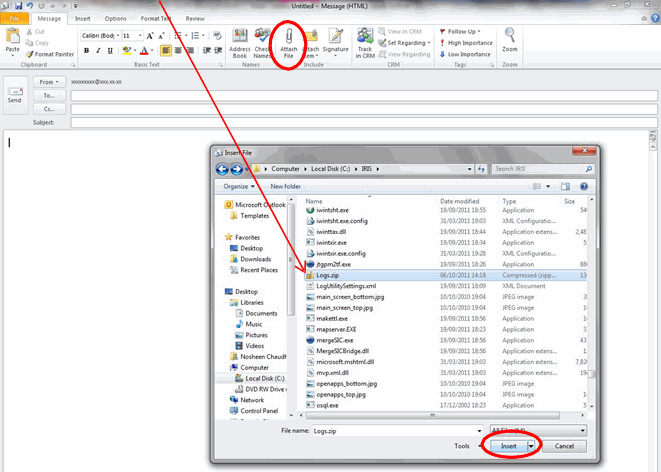Apply the text highlight color
This screenshot has width=661, height=472.
(126, 51)
